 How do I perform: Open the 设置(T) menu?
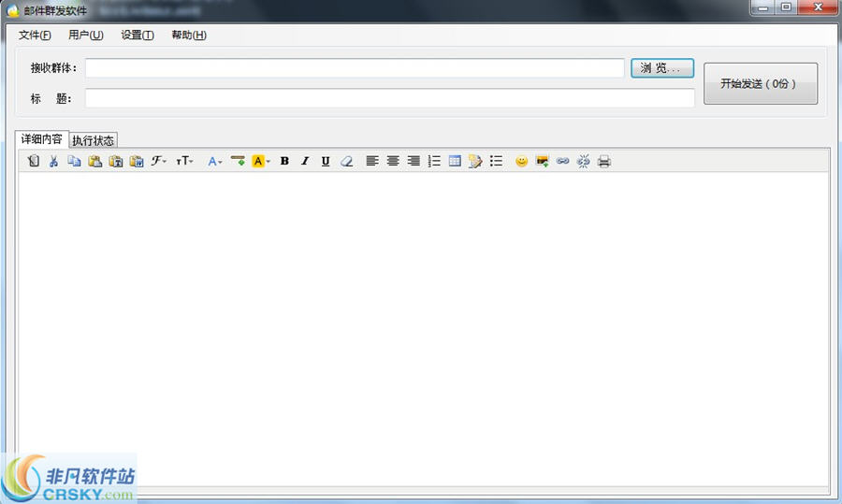pos(138,35)
